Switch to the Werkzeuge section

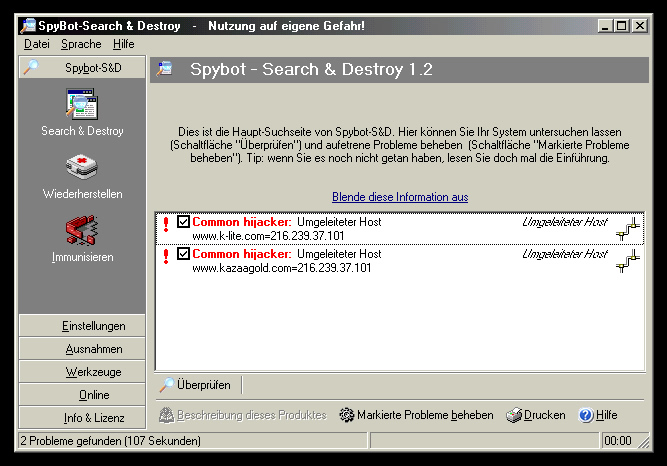point(82,372)
